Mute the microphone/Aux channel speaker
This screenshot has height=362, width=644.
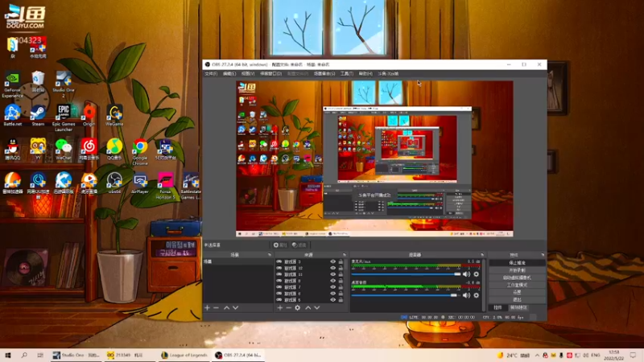click(467, 274)
